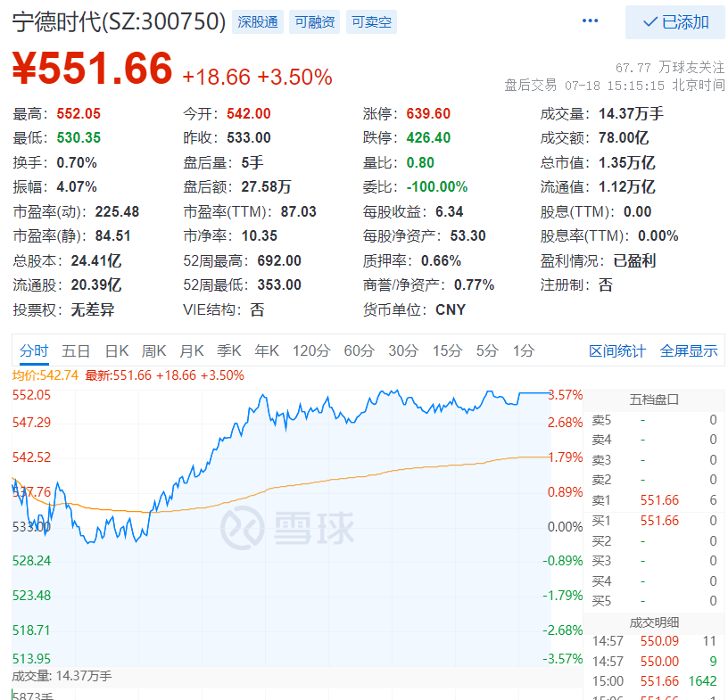
Task: Switch to the 季K chart tab
Action: pos(229,350)
